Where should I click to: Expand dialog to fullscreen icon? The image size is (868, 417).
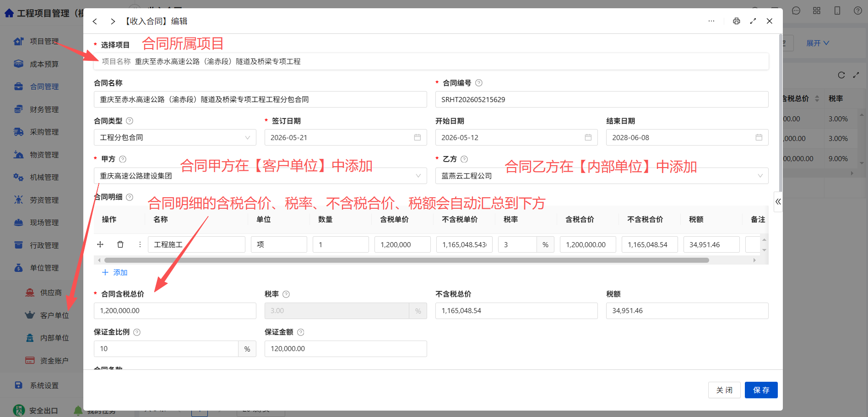(x=753, y=21)
